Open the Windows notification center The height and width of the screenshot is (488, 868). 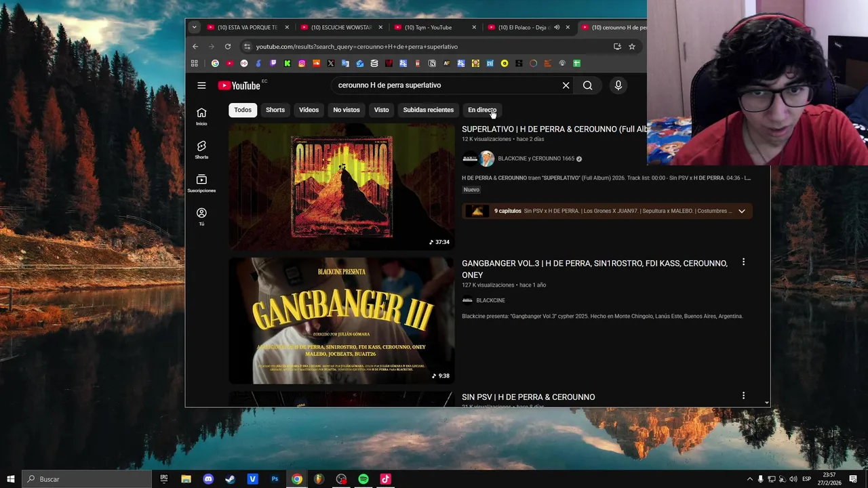tap(853, 479)
